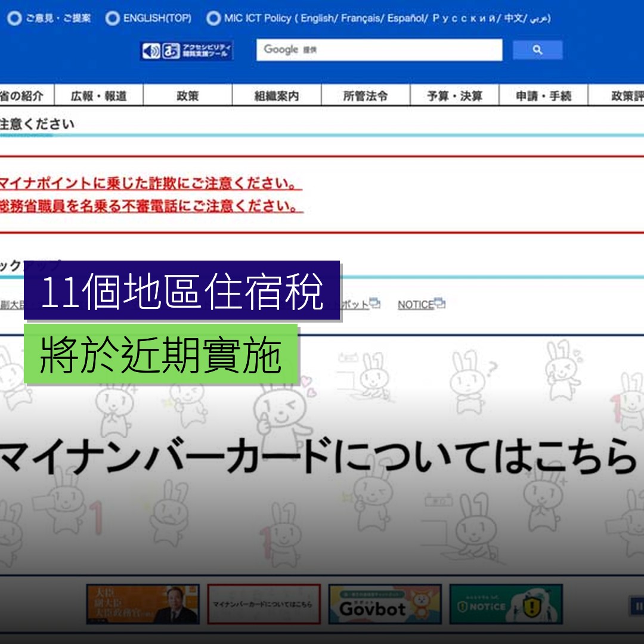Open the 所管法令 menu
This screenshot has height=644, width=644.
tap(366, 96)
